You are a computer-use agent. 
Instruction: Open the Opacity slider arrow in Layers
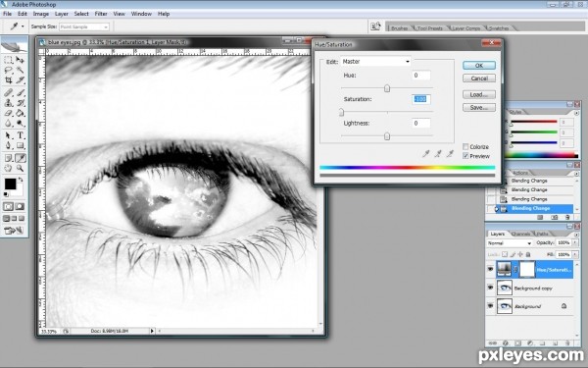tap(574, 243)
